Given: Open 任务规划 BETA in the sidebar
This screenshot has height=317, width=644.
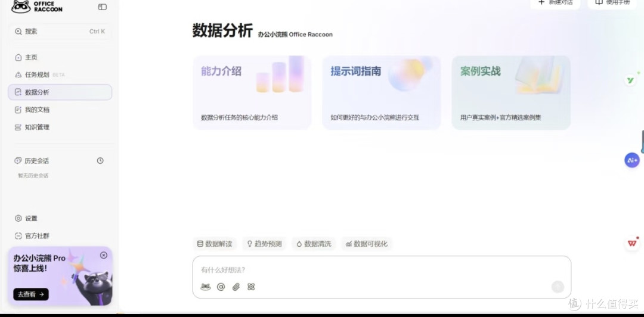Looking at the screenshot, I should pos(60,74).
